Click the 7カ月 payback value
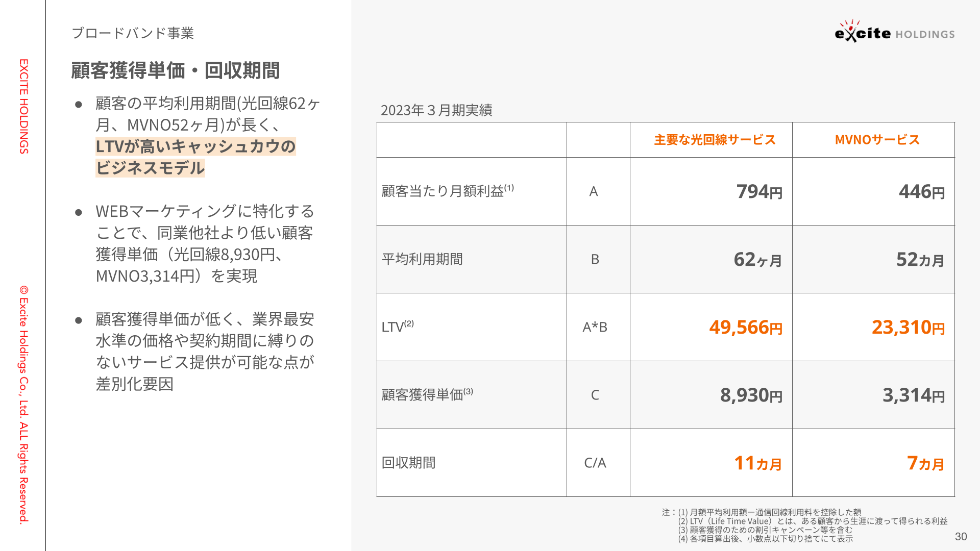 925,463
